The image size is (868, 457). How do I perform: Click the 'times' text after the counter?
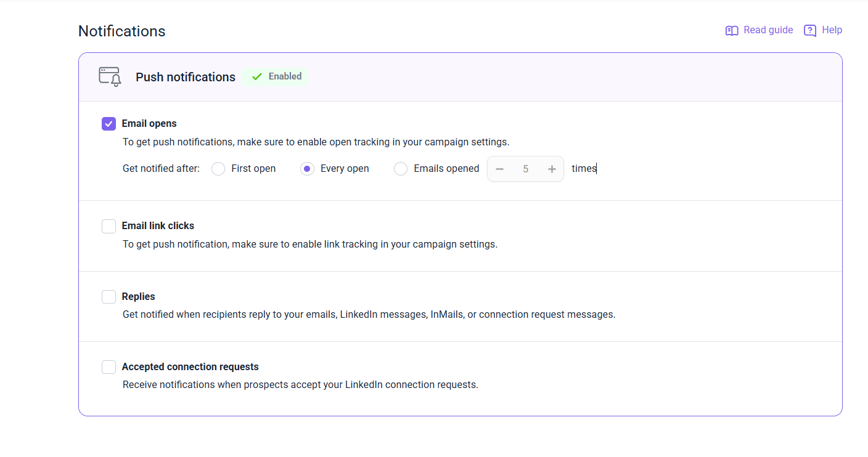[584, 169]
